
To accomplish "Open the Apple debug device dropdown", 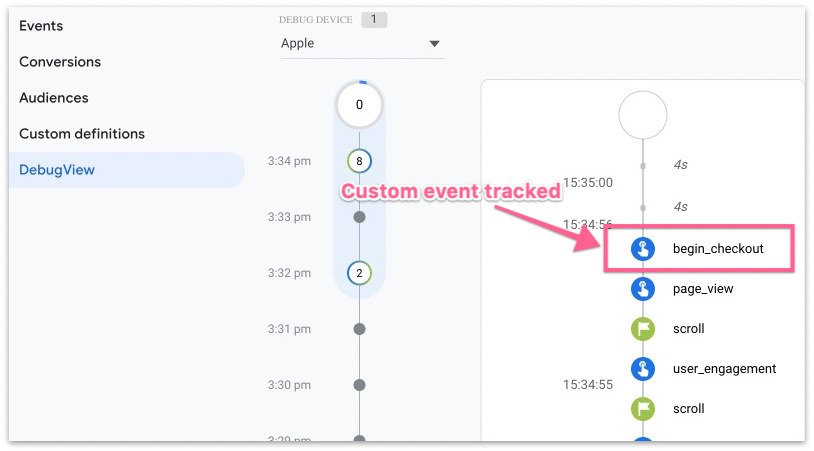I will [362, 44].
